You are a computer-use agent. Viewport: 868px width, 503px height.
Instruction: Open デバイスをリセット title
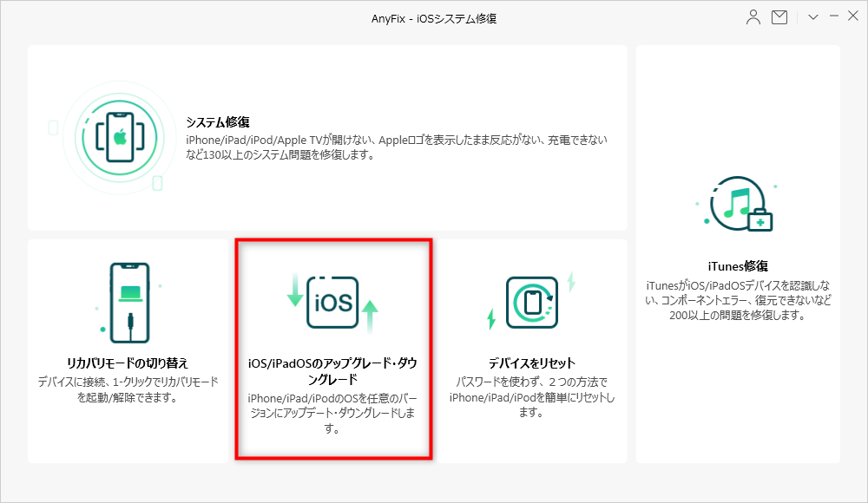click(x=532, y=363)
